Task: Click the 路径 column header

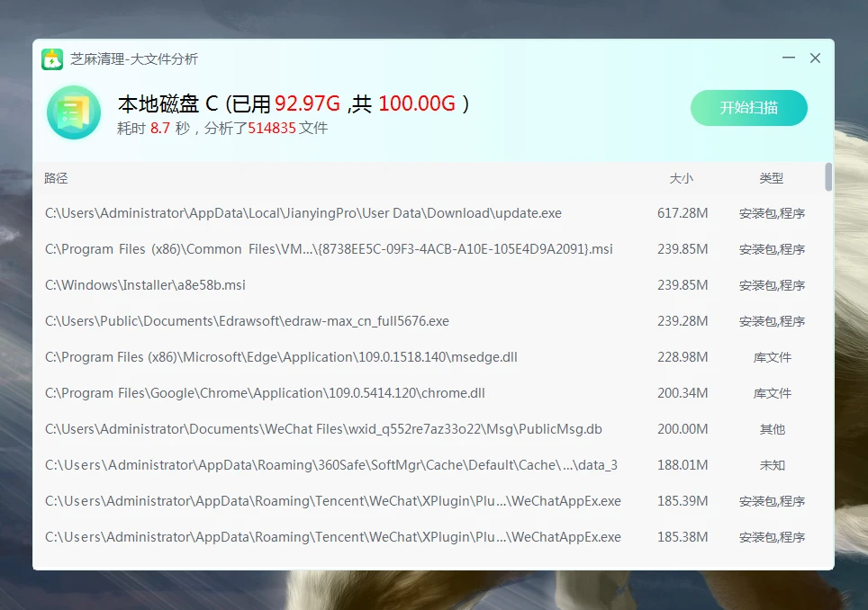Action: (x=56, y=178)
